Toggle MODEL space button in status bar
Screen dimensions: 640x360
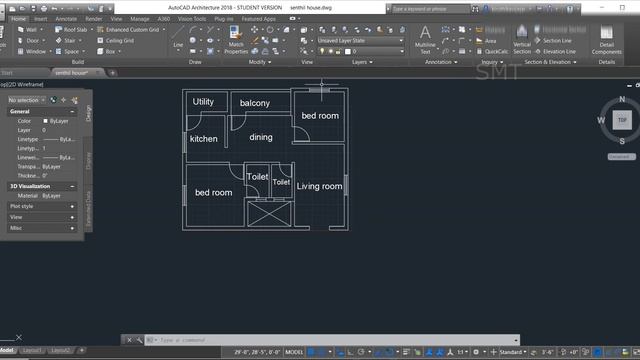[294, 352]
